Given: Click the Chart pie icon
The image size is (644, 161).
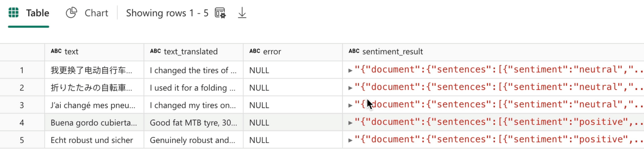Looking at the screenshot, I should pyautogui.click(x=71, y=13).
